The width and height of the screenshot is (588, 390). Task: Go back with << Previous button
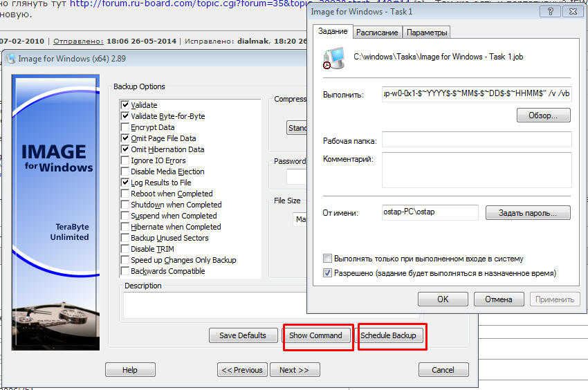(x=242, y=370)
